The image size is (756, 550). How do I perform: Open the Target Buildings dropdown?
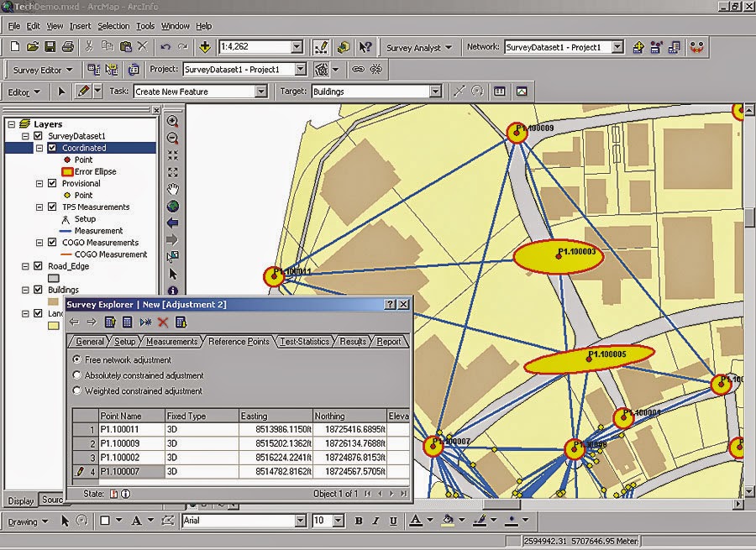click(x=435, y=92)
